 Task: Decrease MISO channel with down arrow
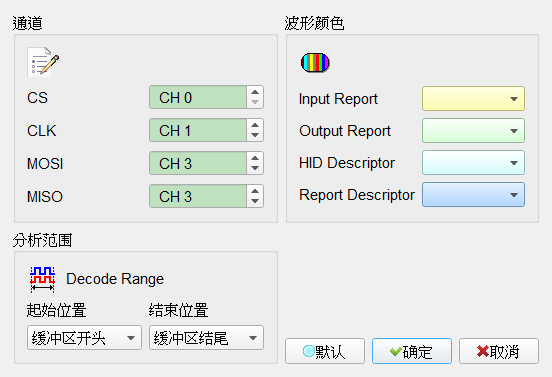pos(255,201)
